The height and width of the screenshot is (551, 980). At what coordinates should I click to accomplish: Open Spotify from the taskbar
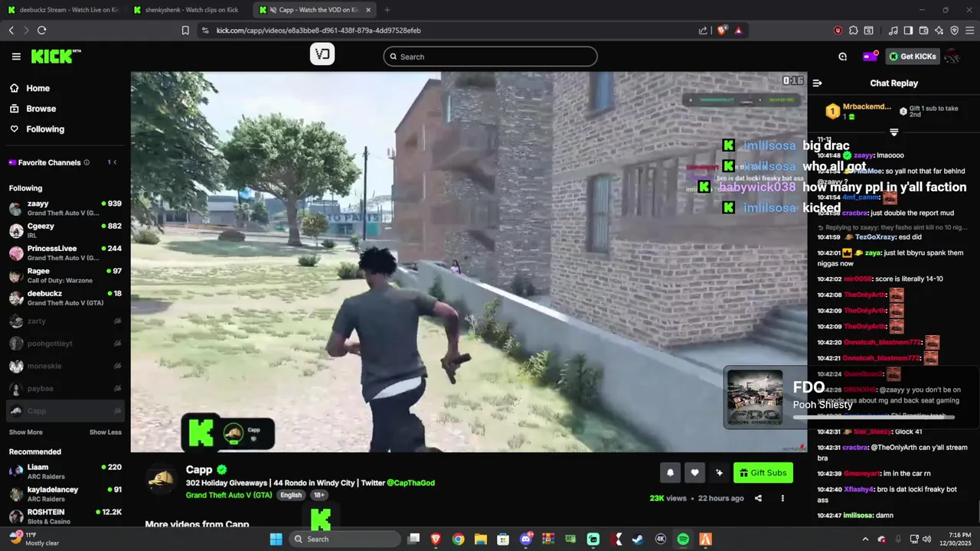coord(683,540)
